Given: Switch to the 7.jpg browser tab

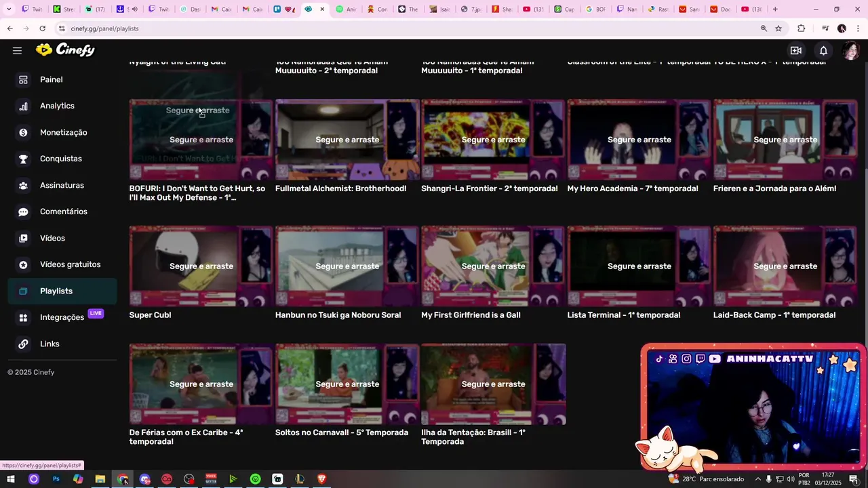Looking at the screenshot, I should point(473,9).
